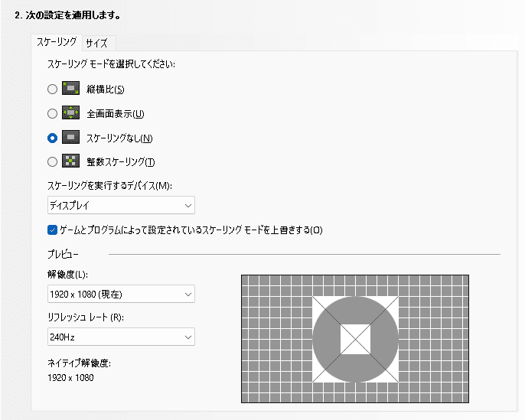Screen dimensions: 525x420
Task: Click the 全画面表示(U) label text
Action: (116, 114)
